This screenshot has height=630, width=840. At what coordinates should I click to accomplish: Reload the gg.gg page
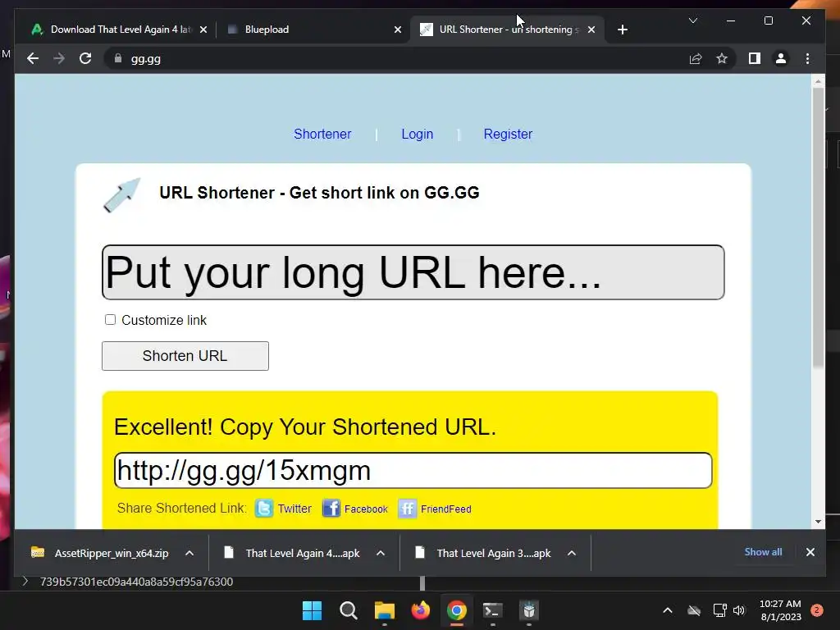(x=85, y=58)
